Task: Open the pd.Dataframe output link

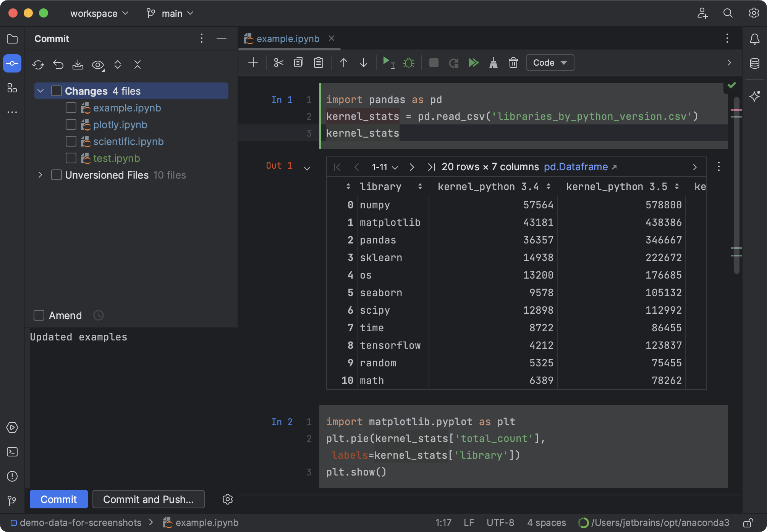Action: [576, 167]
